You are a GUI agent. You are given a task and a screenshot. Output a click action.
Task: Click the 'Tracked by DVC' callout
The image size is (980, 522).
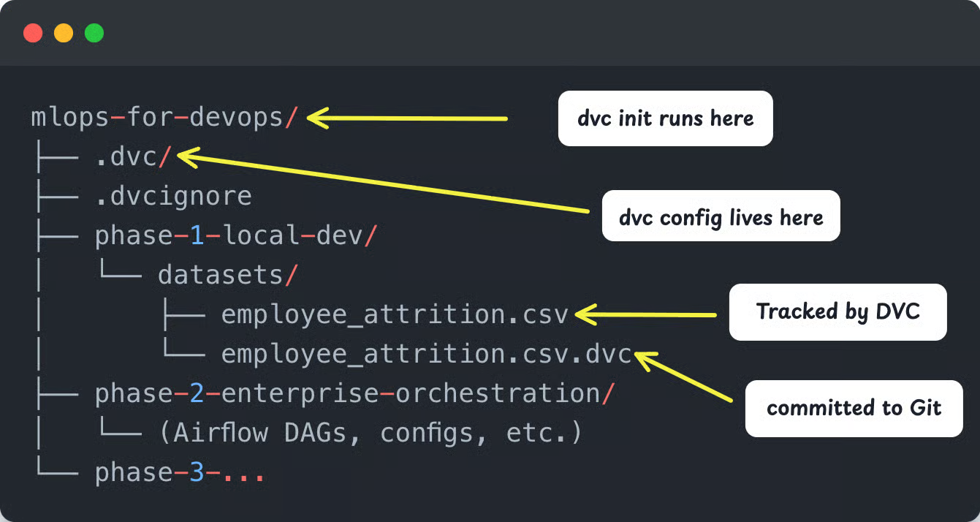point(837,312)
